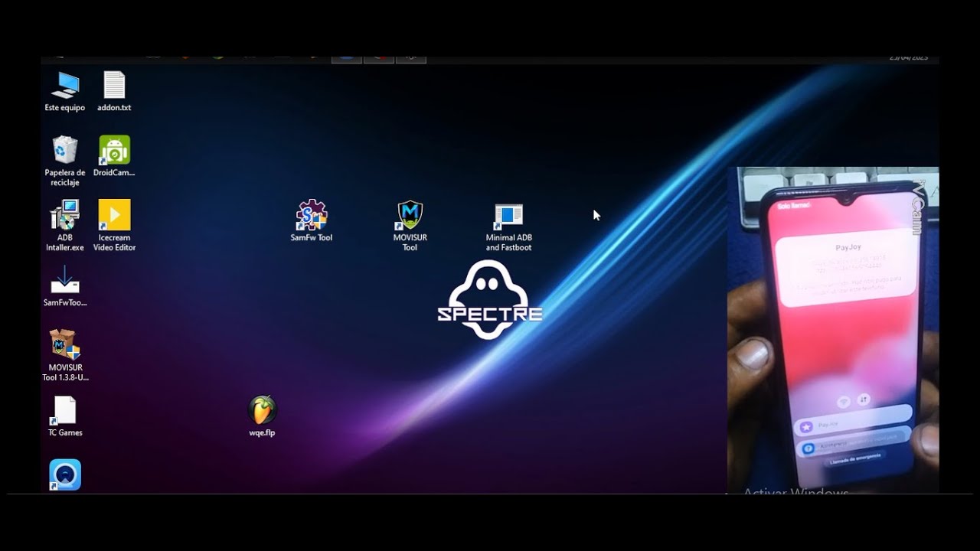Tap the mobile data arrows icon on phone
The width and height of the screenshot is (980, 551).
click(x=864, y=399)
